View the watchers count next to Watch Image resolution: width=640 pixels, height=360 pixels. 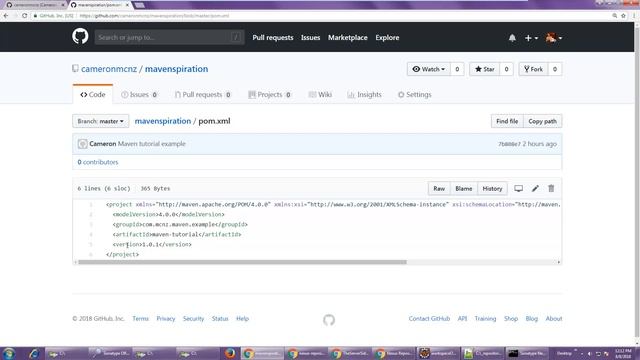457,69
